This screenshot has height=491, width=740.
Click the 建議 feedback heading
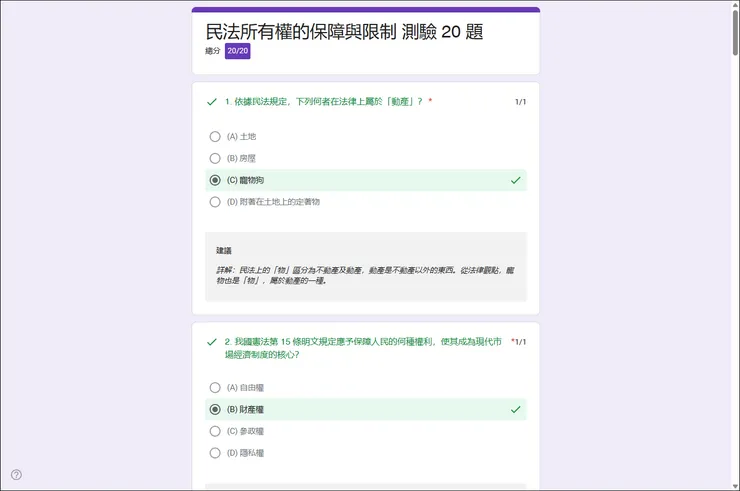point(224,251)
